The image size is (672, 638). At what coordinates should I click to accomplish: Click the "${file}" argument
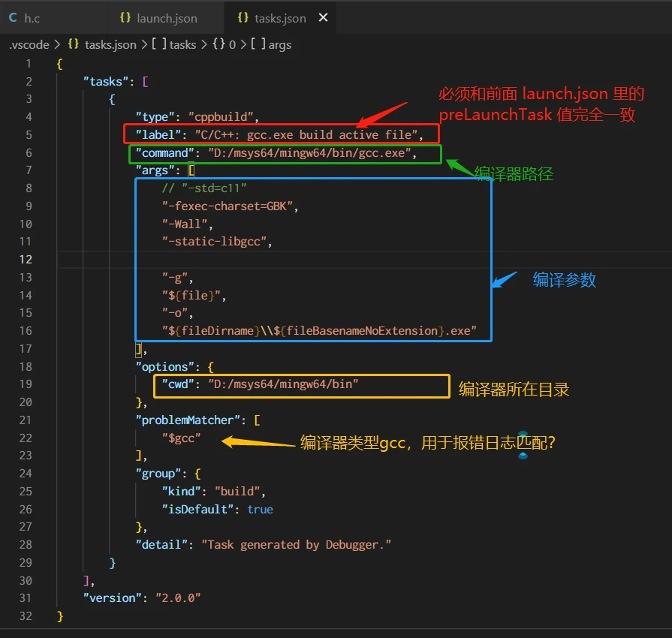(191, 295)
